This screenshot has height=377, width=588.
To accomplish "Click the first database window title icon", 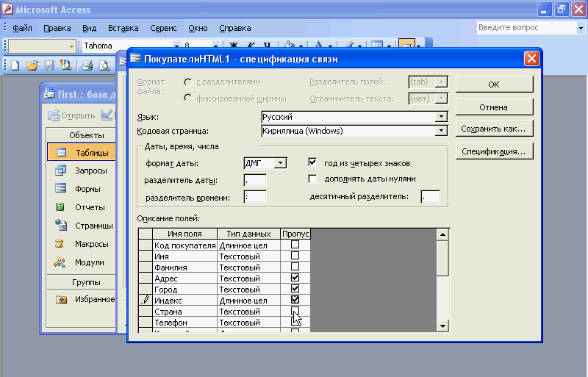I will click(x=49, y=94).
